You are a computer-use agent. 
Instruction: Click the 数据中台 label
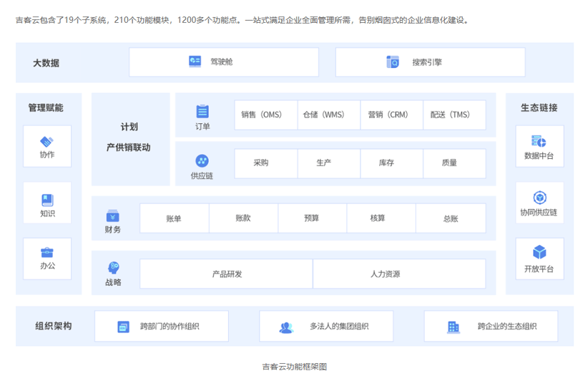click(539, 156)
